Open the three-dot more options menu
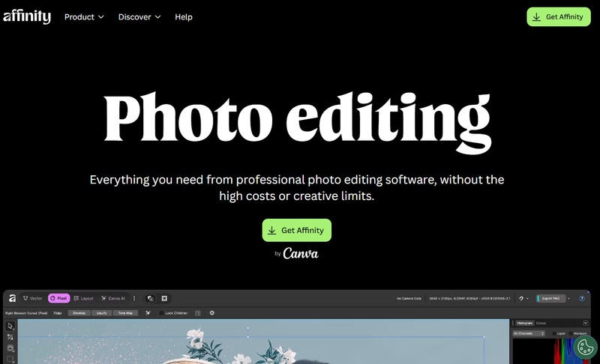600x364 pixels. click(x=134, y=298)
